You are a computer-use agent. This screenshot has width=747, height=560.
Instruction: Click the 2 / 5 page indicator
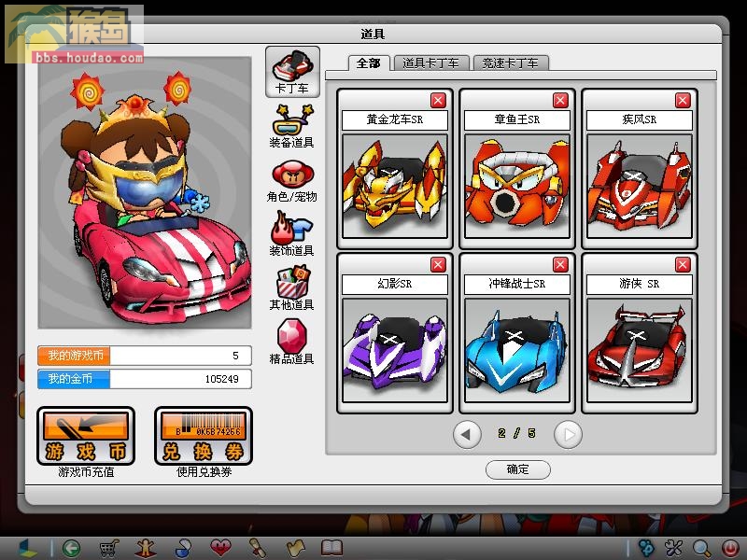(x=517, y=433)
